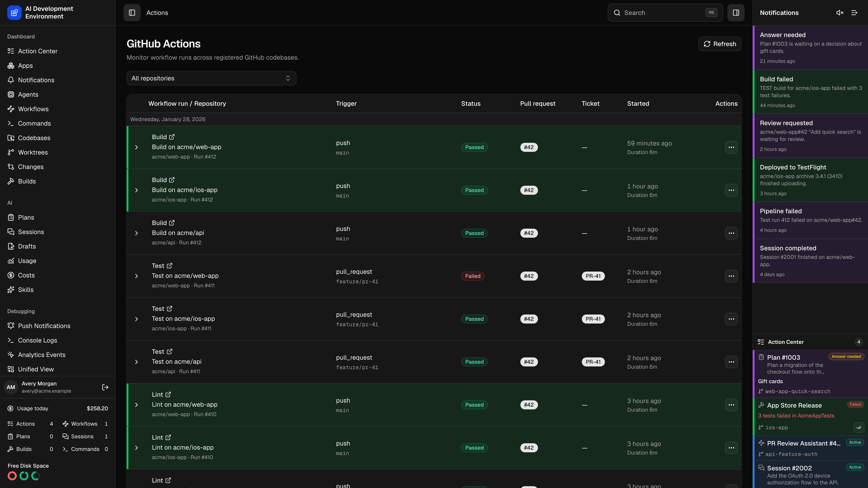Open PR-41 ticket for Test on acme/web-app
The image size is (868, 488).
(x=593, y=276)
